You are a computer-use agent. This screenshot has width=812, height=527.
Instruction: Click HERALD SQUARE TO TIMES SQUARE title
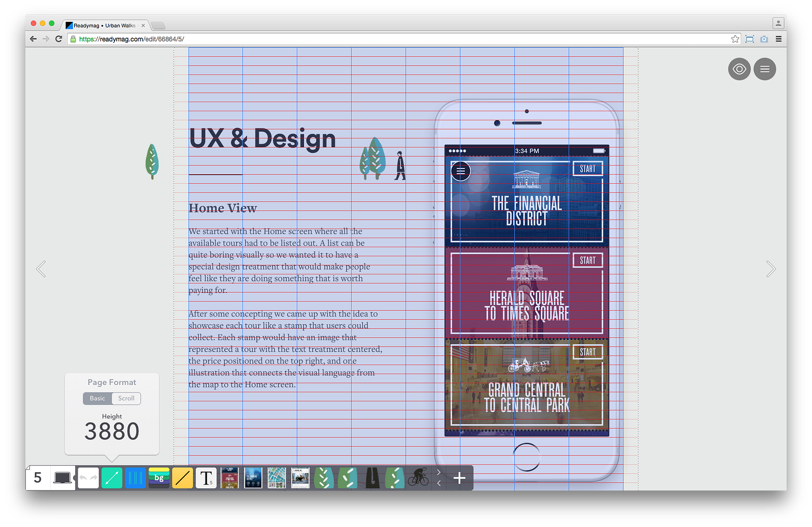(527, 306)
